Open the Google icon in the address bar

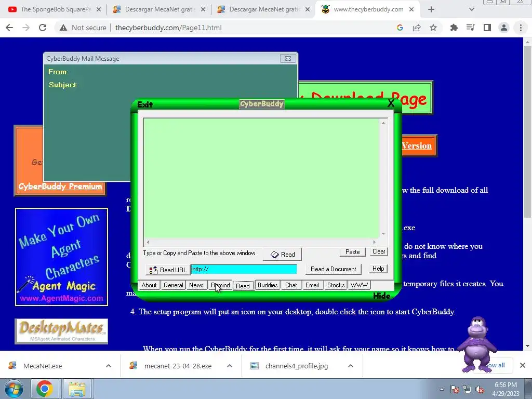pos(400,28)
